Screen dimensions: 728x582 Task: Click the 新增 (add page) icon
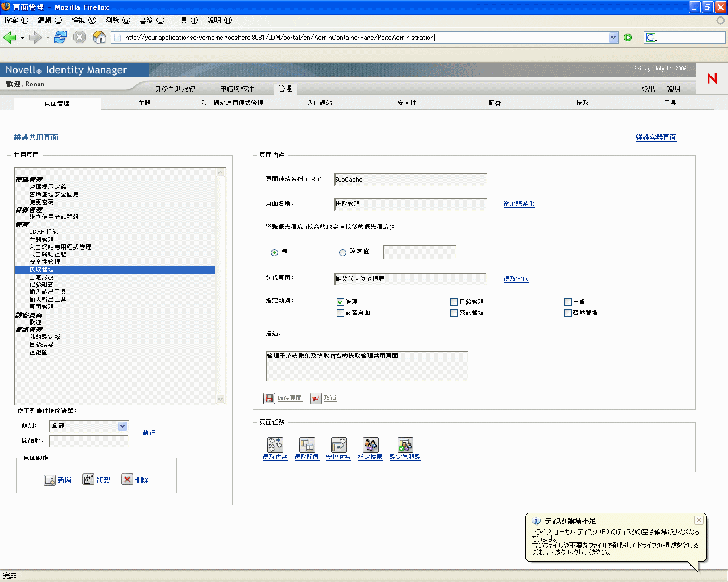[49, 480]
